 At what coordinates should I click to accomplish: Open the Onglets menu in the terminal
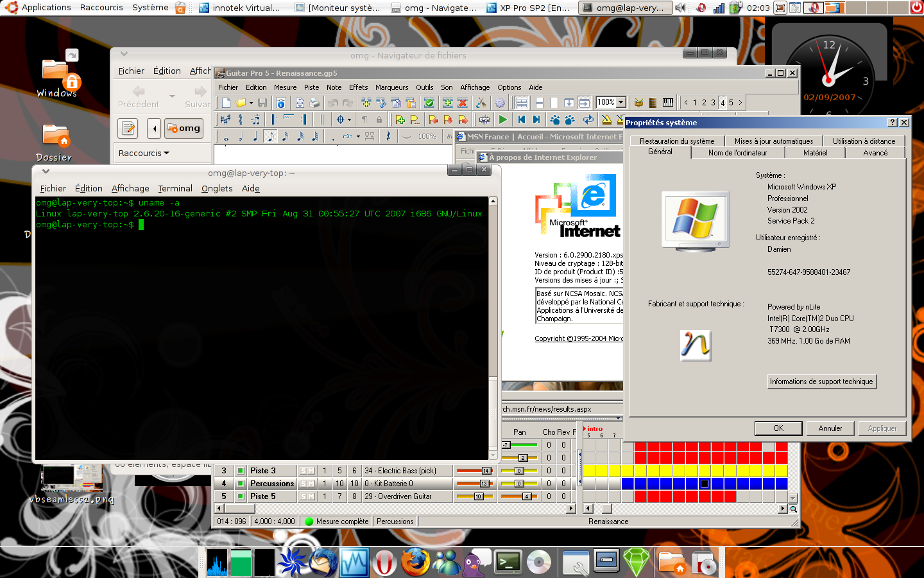[217, 188]
